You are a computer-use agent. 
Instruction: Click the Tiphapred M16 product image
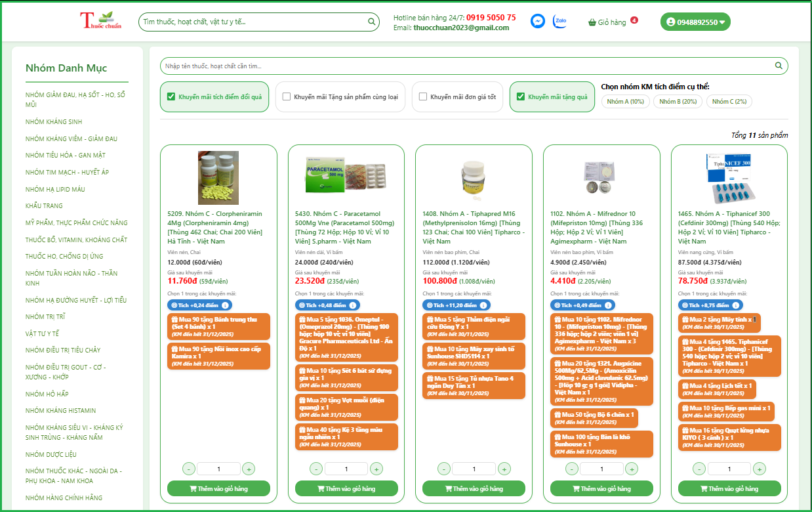(473, 177)
